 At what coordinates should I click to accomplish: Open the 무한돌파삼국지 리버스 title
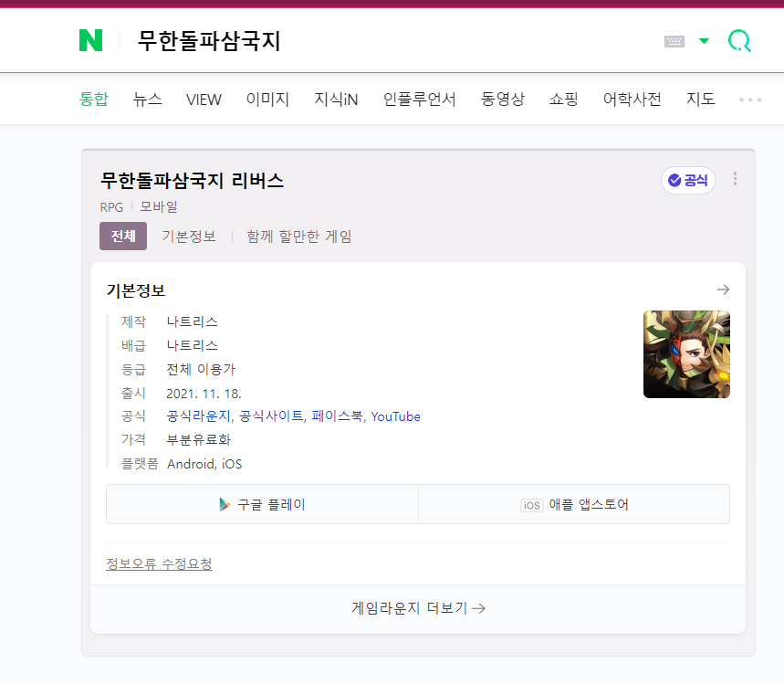tap(192, 180)
